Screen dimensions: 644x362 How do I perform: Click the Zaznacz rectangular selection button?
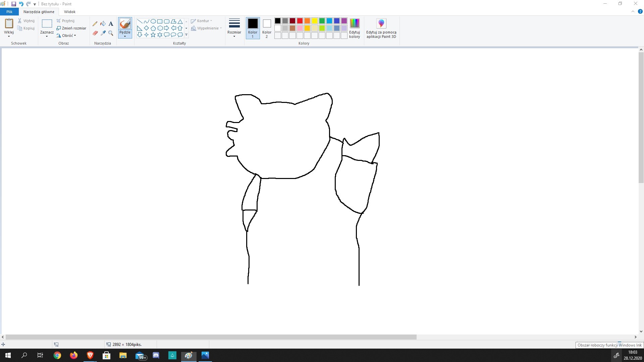coord(47,23)
